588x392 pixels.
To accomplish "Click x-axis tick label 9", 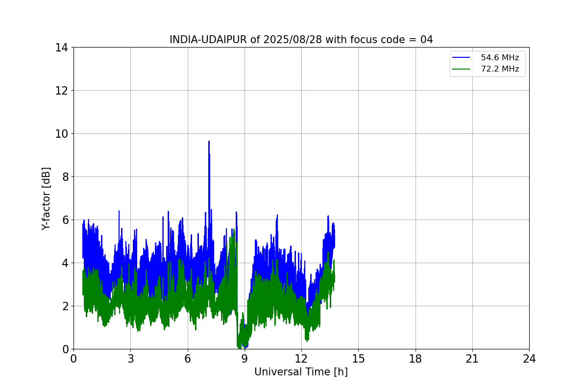I will point(245,359).
